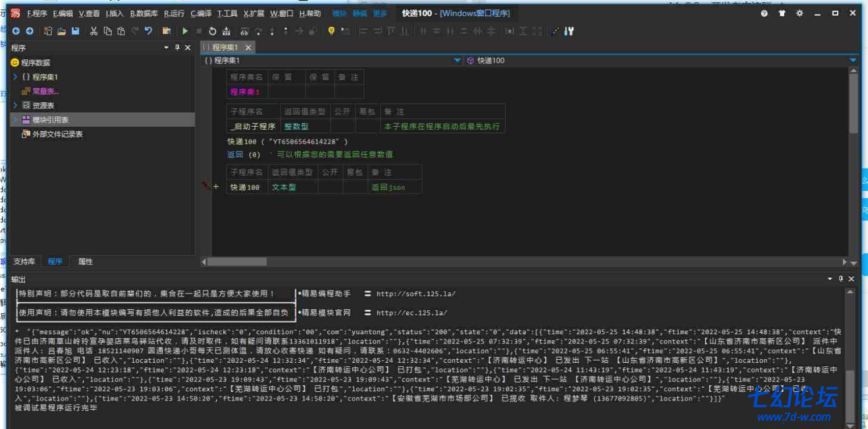Click the blue 模块 link in the menu bar

(340, 13)
